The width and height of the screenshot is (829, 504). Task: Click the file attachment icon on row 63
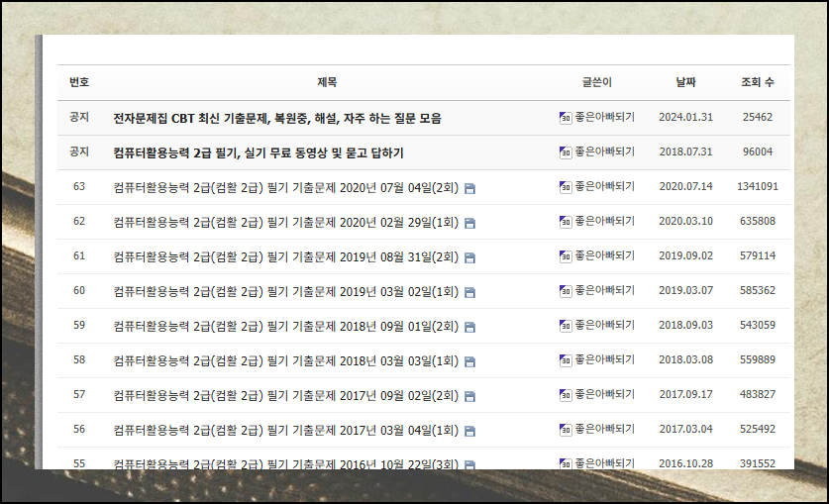click(x=469, y=188)
